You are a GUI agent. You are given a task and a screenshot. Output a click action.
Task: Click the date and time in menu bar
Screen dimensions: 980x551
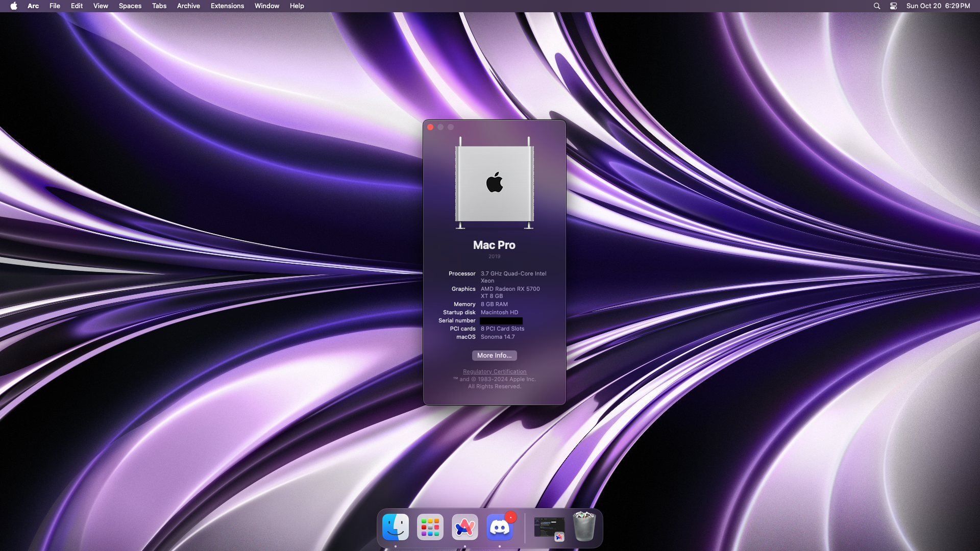[x=938, y=6]
